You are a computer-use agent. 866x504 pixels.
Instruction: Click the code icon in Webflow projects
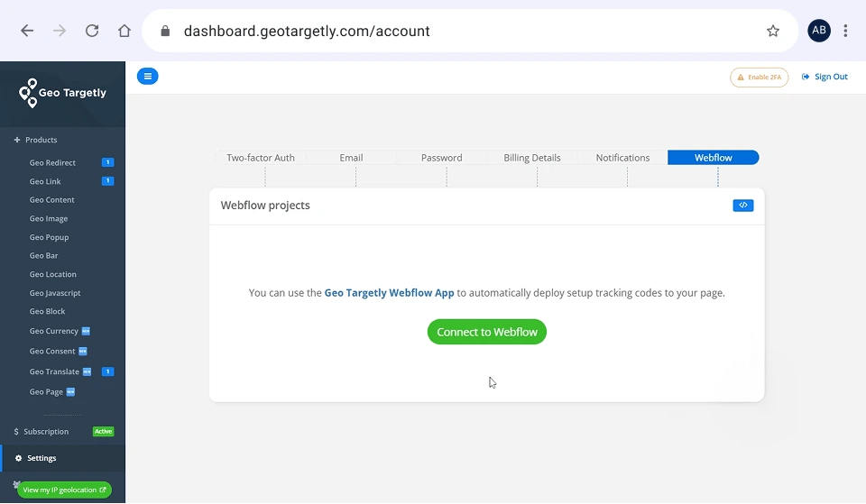pyautogui.click(x=742, y=206)
